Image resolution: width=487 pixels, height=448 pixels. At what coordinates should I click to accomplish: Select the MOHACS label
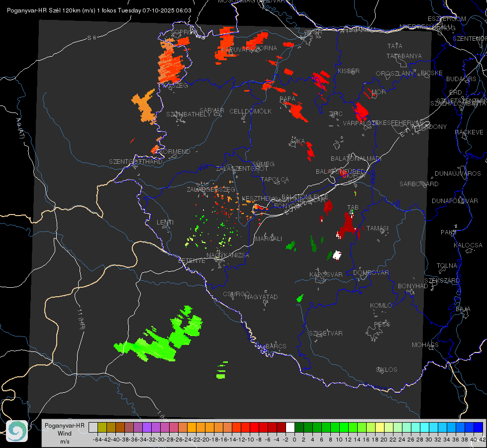coord(425,345)
